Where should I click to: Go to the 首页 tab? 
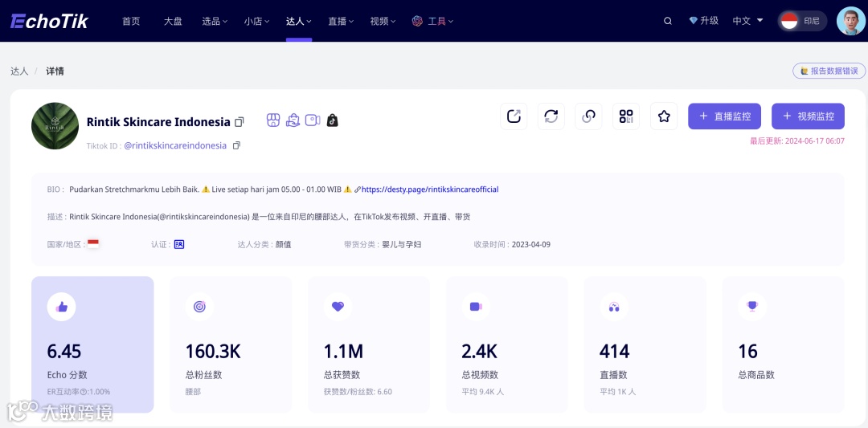pyautogui.click(x=131, y=21)
